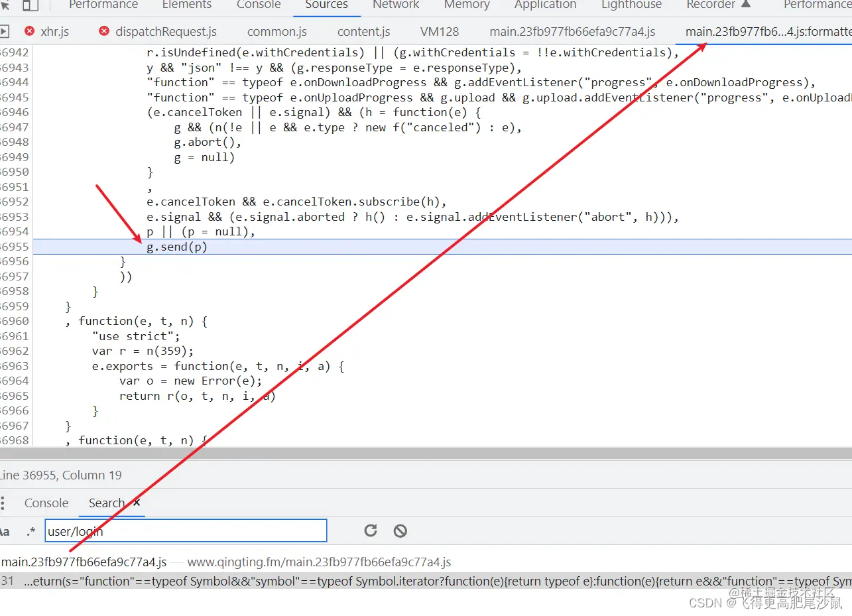The width and height of the screenshot is (852, 616).
Task: Click the red error icon on dispatchRequest.js tab
Action: (x=103, y=31)
